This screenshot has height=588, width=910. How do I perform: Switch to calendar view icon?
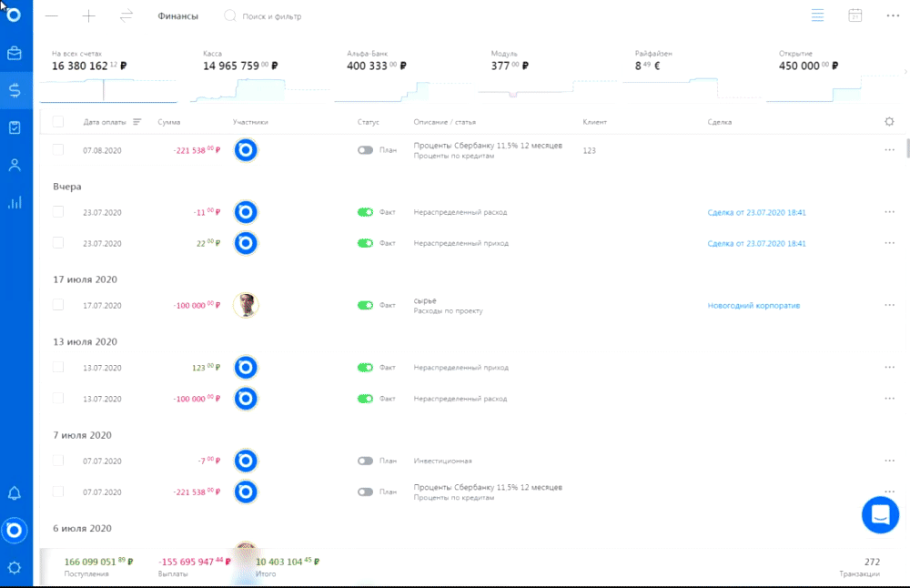854,15
